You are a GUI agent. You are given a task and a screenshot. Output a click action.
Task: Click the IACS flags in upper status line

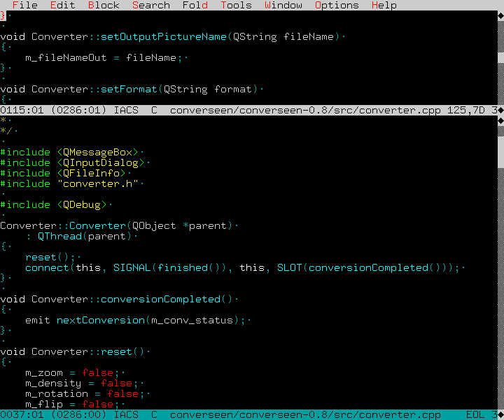[x=126, y=110]
